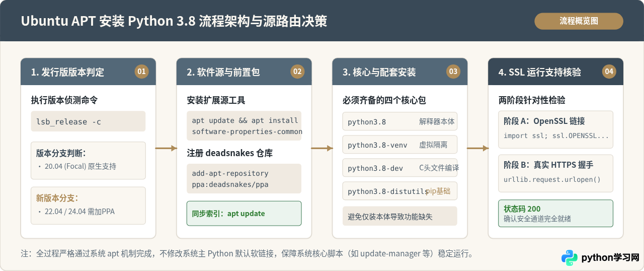This screenshot has width=644, height=271.
Task: Click the description C头文件编译
Action: click(439, 168)
